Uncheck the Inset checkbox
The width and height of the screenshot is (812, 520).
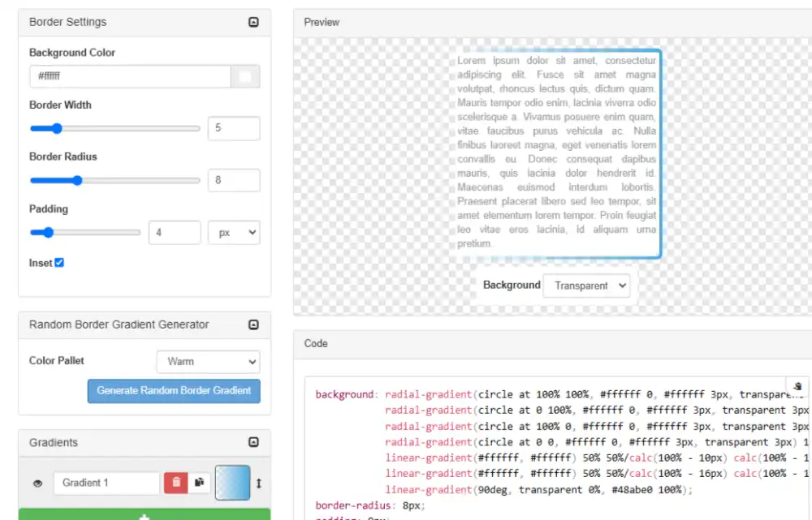[59, 262]
